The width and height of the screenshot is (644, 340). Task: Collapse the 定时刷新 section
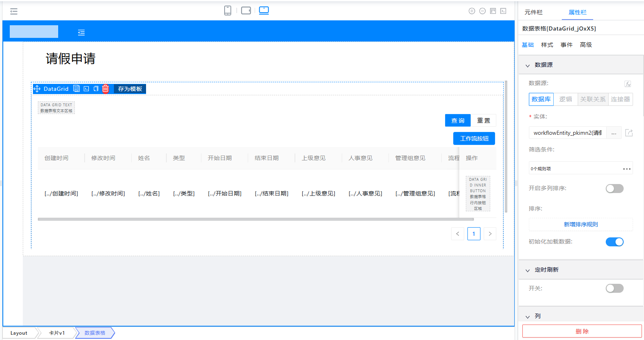pyautogui.click(x=528, y=270)
